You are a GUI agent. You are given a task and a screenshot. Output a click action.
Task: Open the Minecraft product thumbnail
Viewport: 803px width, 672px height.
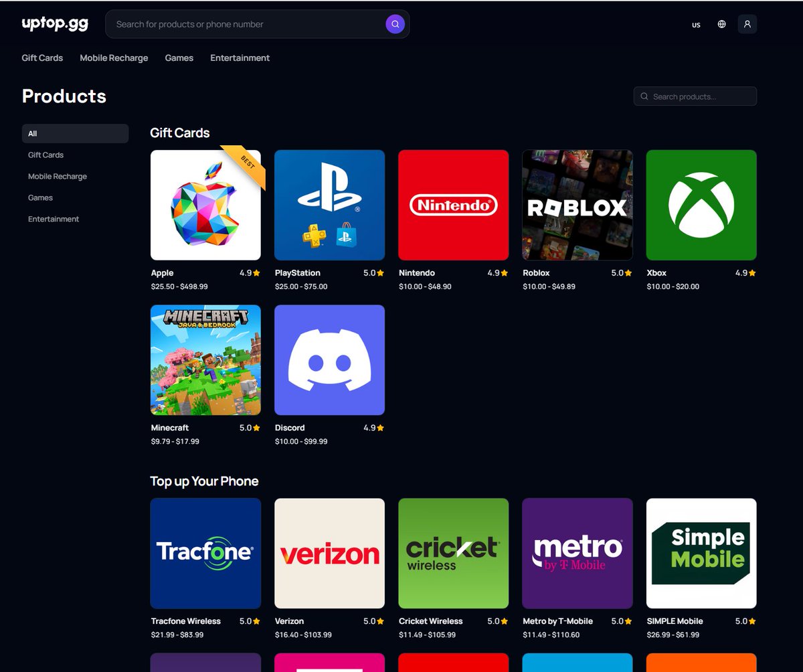point(205,360)
